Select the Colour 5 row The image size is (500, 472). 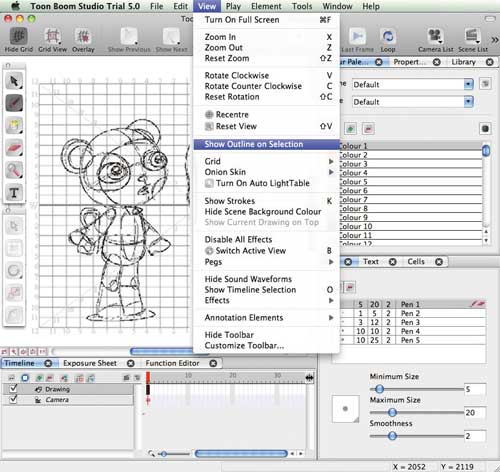(x=411, y=182)
